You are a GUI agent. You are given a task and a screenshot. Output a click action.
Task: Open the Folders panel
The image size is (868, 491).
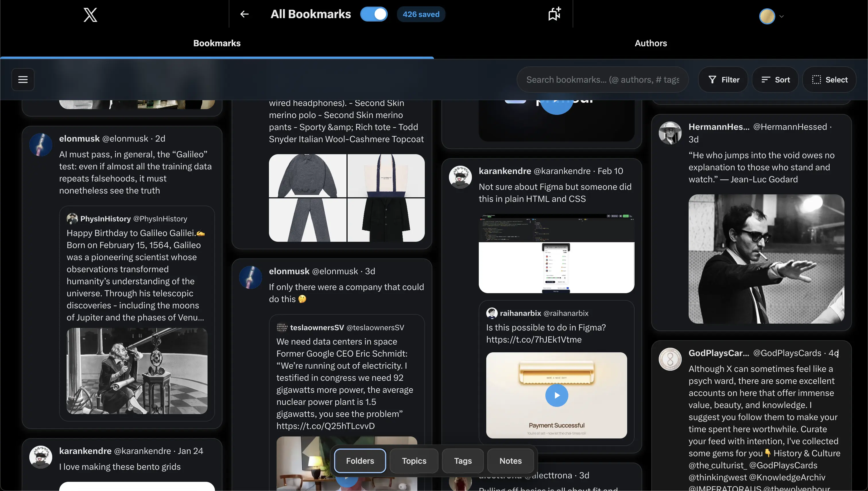pos(360,461)
